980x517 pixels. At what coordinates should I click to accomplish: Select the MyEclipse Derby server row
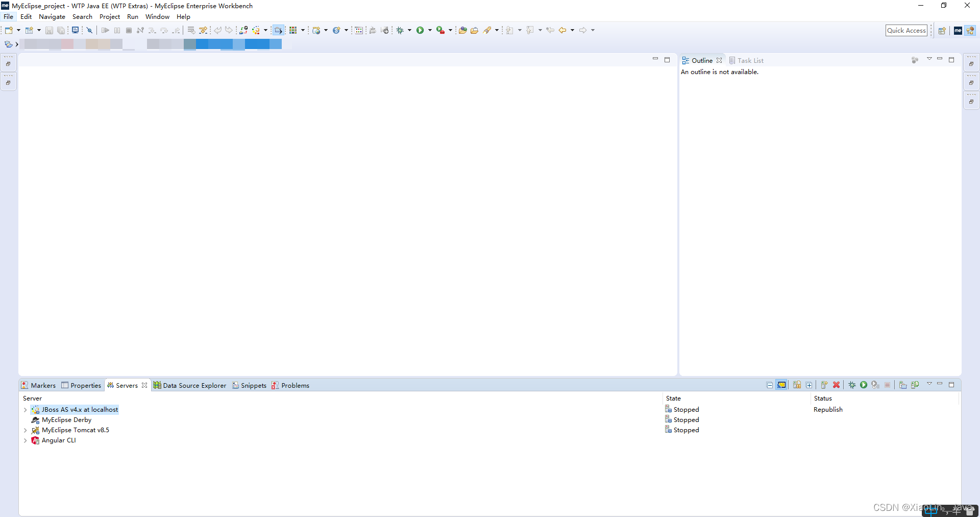66,420
